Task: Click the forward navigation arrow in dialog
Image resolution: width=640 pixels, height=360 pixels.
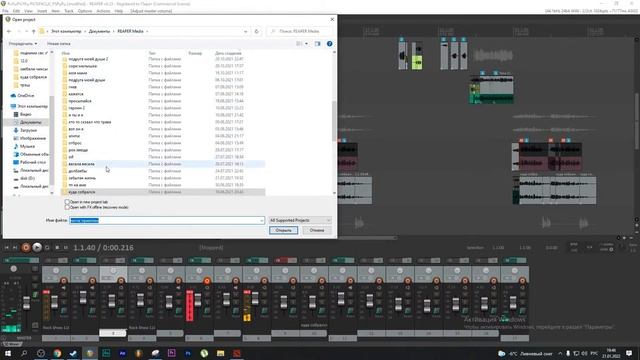Action: (18, 31)
